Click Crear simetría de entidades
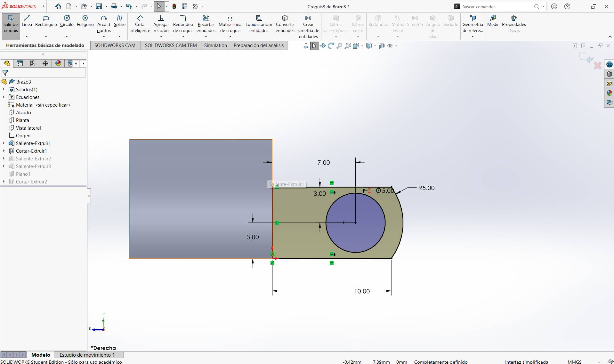Viewport: 614px width, 364px height. coord(308,27)
